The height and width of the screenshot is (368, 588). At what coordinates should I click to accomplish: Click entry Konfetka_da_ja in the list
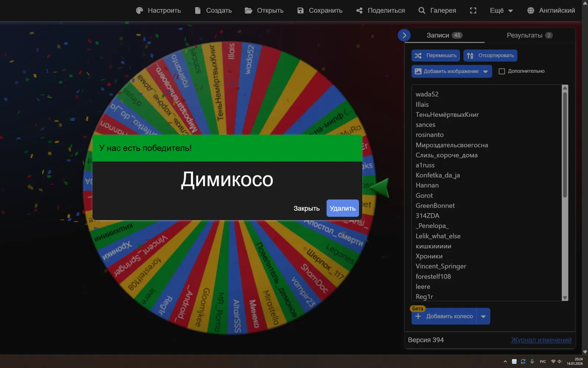tap(438, 175)
